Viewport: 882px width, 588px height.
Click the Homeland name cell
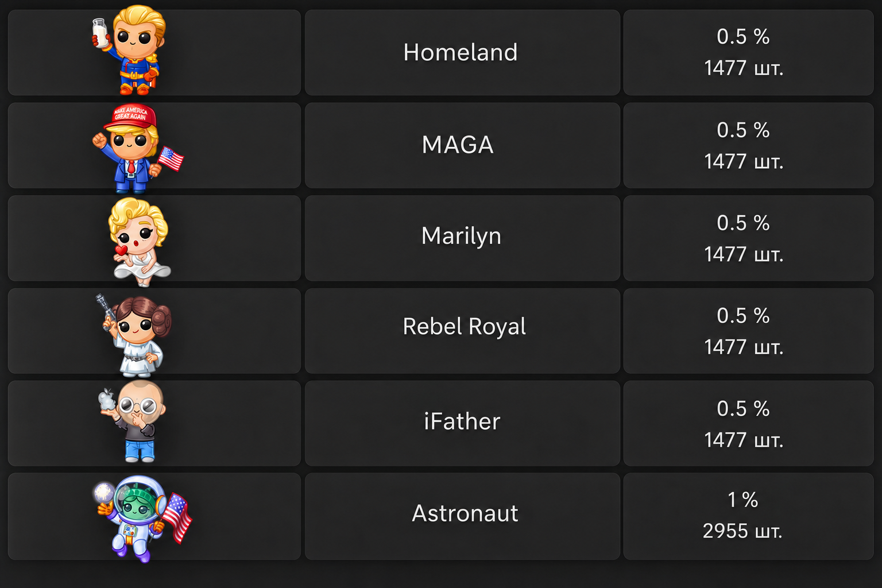click(462, 52)
